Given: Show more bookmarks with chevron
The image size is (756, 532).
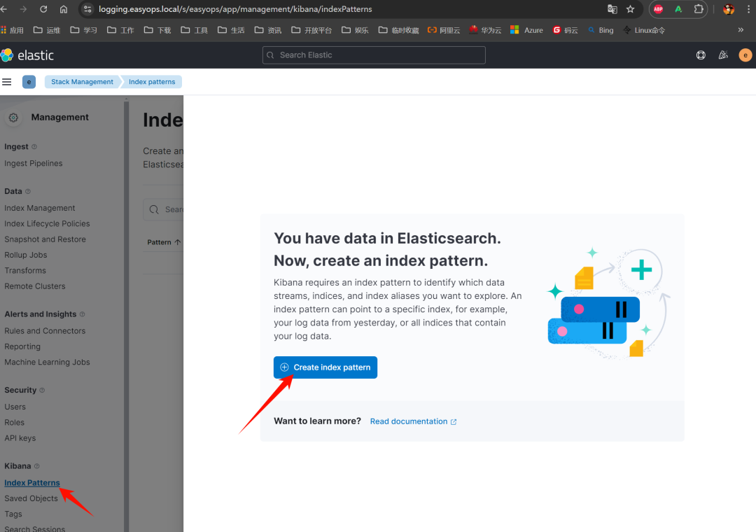Looking at the screenshot, I should pos(741,30).
